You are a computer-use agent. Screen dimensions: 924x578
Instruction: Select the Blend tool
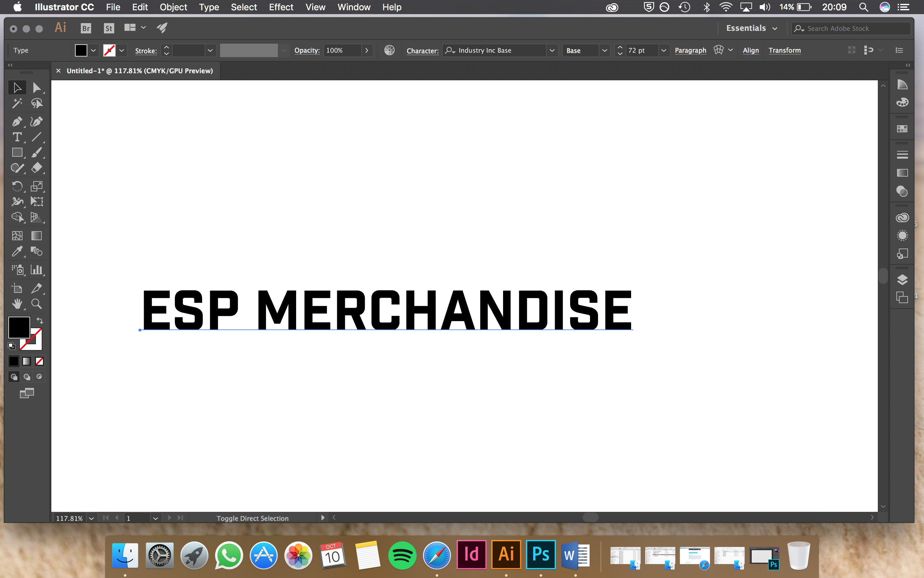(37, 251)
